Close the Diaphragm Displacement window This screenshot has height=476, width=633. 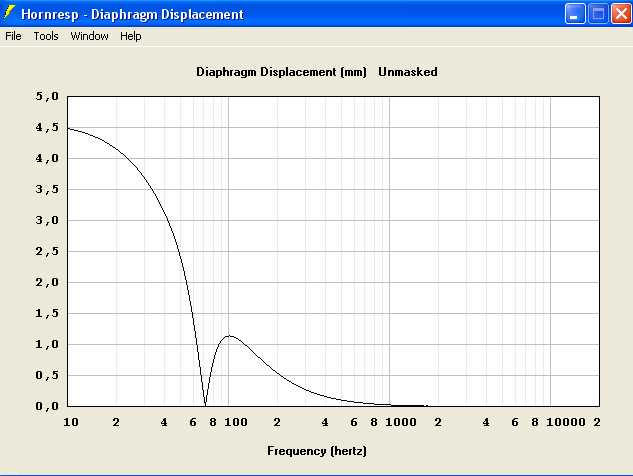coord(621,14)
